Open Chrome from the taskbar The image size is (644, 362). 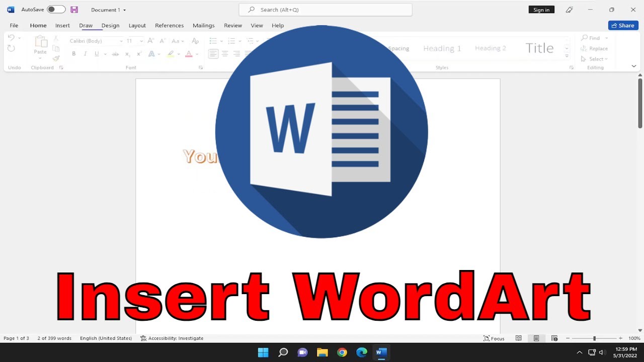pyautogui.click(x=342, y=352)
